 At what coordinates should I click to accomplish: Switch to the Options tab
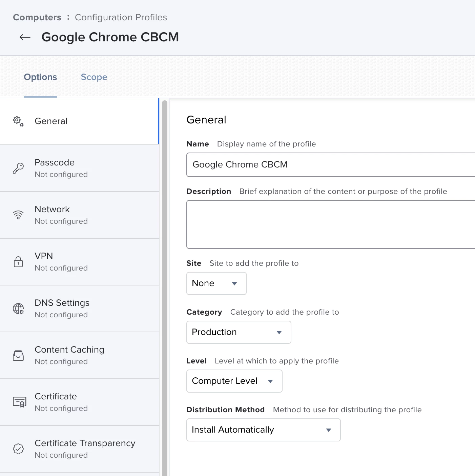click(40, 77)
